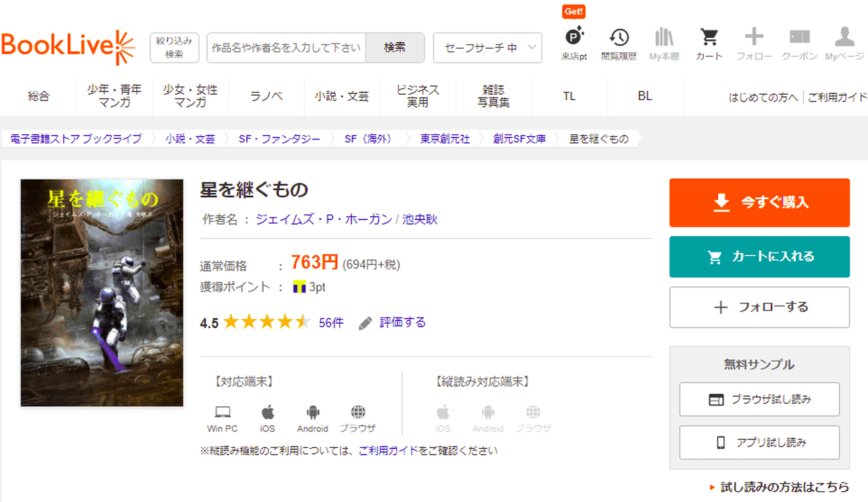Open the cart icon in header
This screenshot has width=868, height=502.
[709, 43]
